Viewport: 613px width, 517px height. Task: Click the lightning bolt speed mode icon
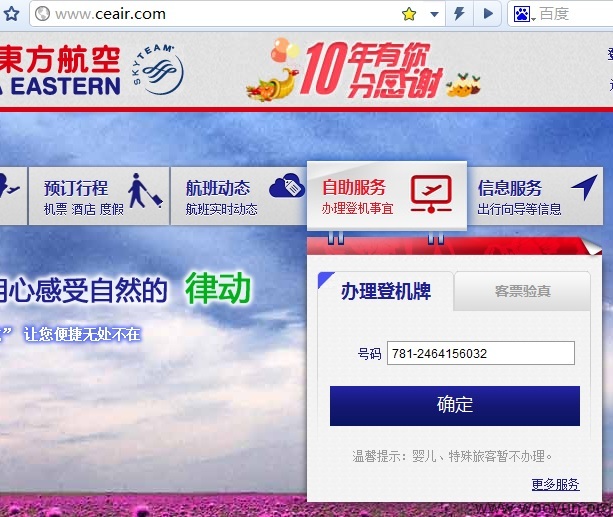click(459, 14)
